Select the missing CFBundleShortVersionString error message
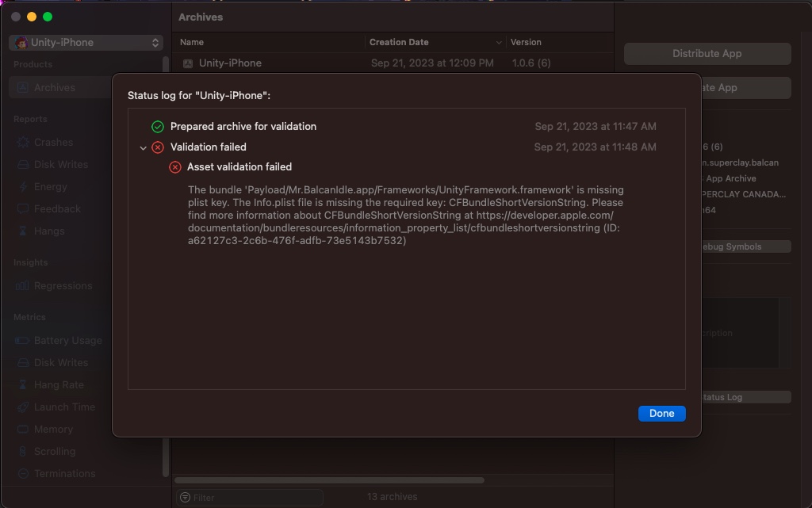This screenshot has width=812, height=508. [x=405, y=216]
